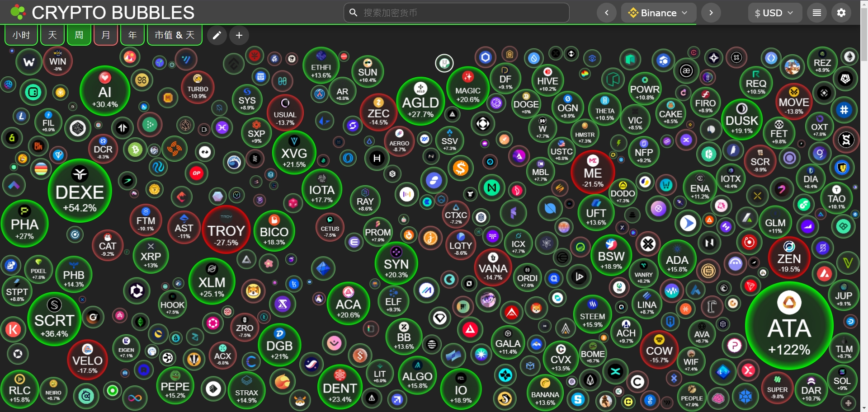Viewport: 868px width, 412px height.
Task: Open the GALA +11.4% bubble
Action: pos(508,342)
